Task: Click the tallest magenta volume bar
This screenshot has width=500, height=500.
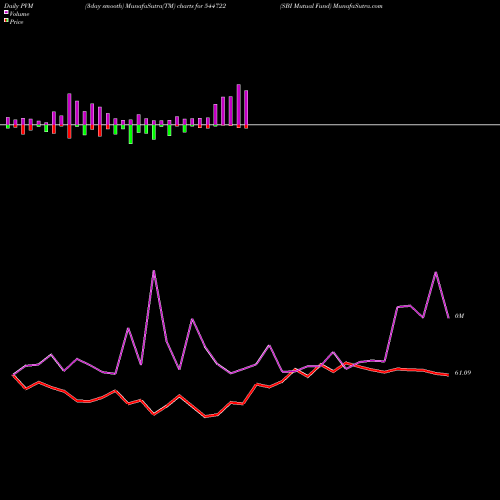Action: pos(239,105)
